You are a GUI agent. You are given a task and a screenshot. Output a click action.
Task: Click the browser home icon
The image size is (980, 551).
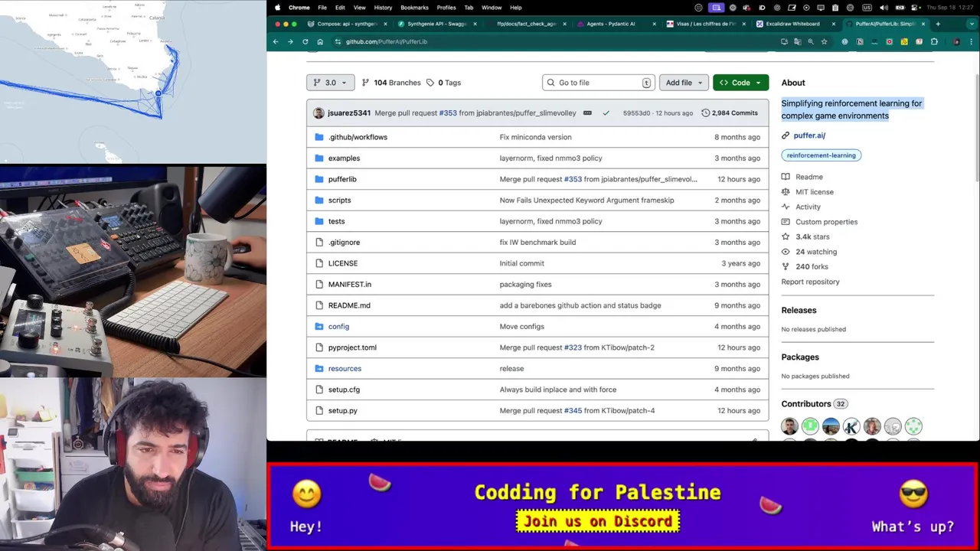pos(319,42)
